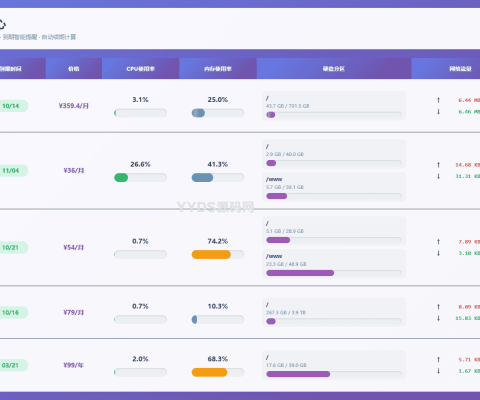Click the ¥99 yearly price link

pyautogui.click(x=74, y=365)
